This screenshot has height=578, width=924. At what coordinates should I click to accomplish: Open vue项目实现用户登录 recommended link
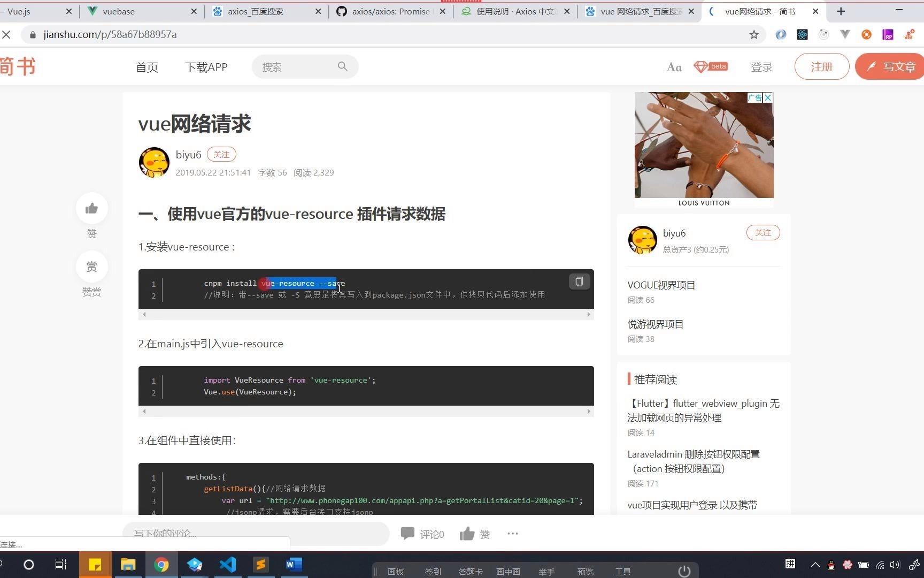tap(692, 505)
